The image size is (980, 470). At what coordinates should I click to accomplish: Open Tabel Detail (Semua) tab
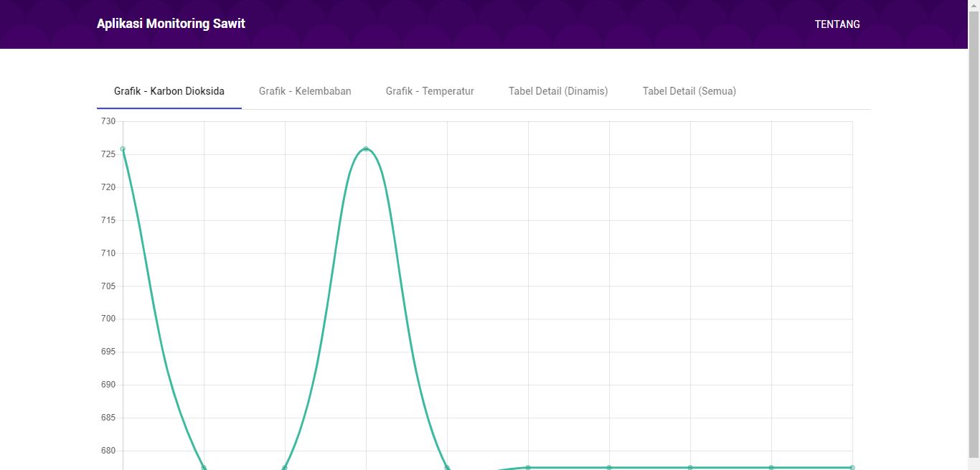689,91
